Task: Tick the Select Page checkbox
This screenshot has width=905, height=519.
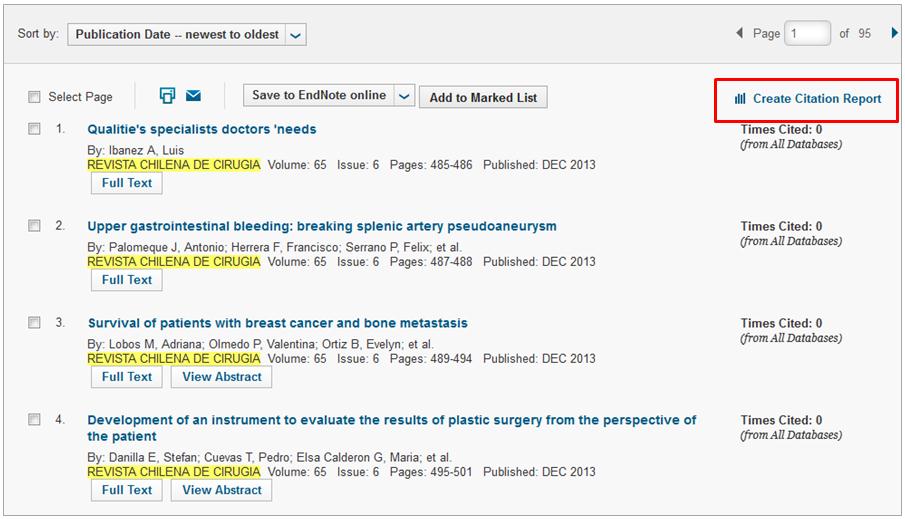Action: 34,97
